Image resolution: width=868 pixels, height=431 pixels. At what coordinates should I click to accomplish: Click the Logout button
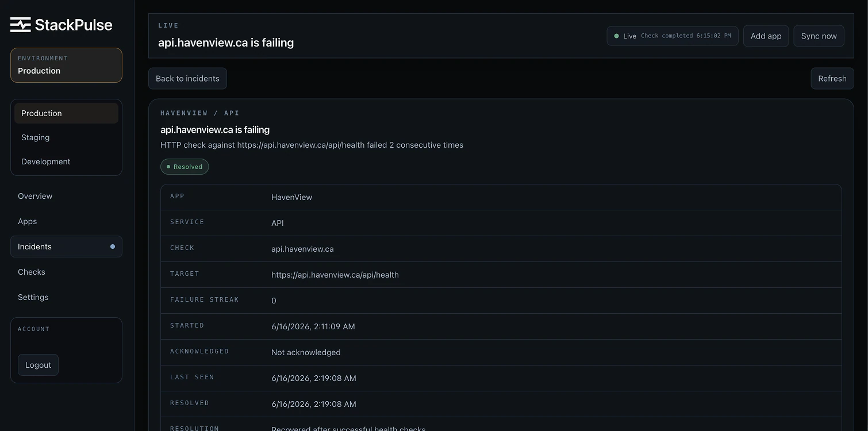(x=38, y=365)
